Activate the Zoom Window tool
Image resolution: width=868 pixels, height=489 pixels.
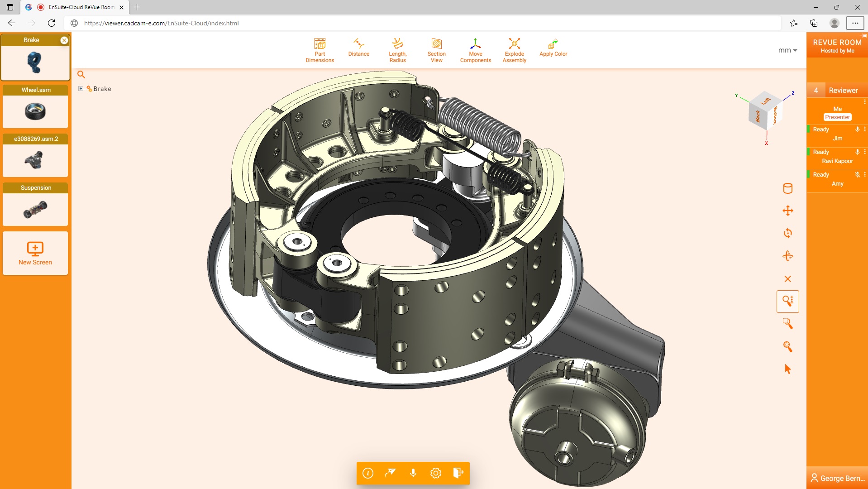(787, 324)
